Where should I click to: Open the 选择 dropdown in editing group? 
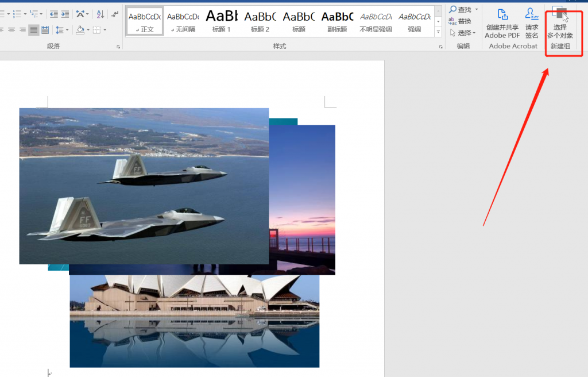[x=463, y=33]
